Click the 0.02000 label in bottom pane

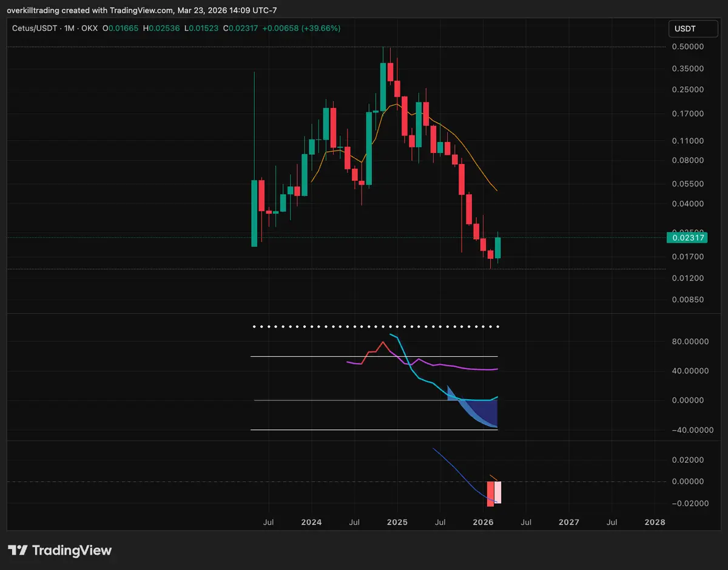[x=687, y=460]
